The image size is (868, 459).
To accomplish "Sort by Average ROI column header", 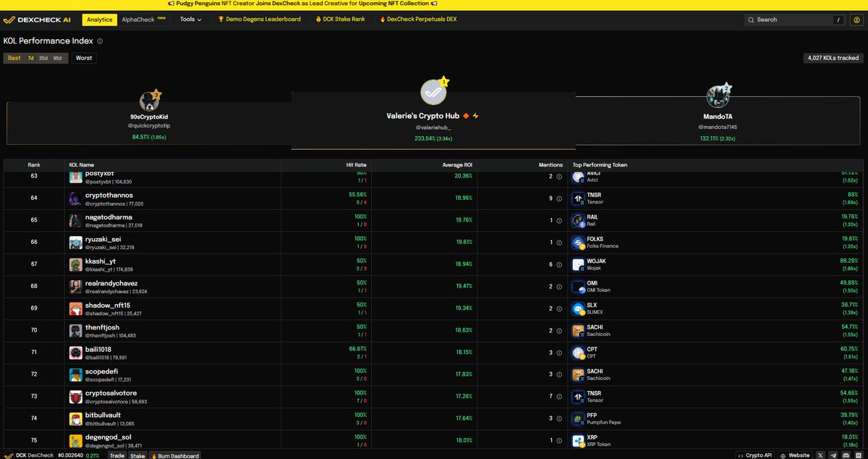I will (x=457, y=165).
